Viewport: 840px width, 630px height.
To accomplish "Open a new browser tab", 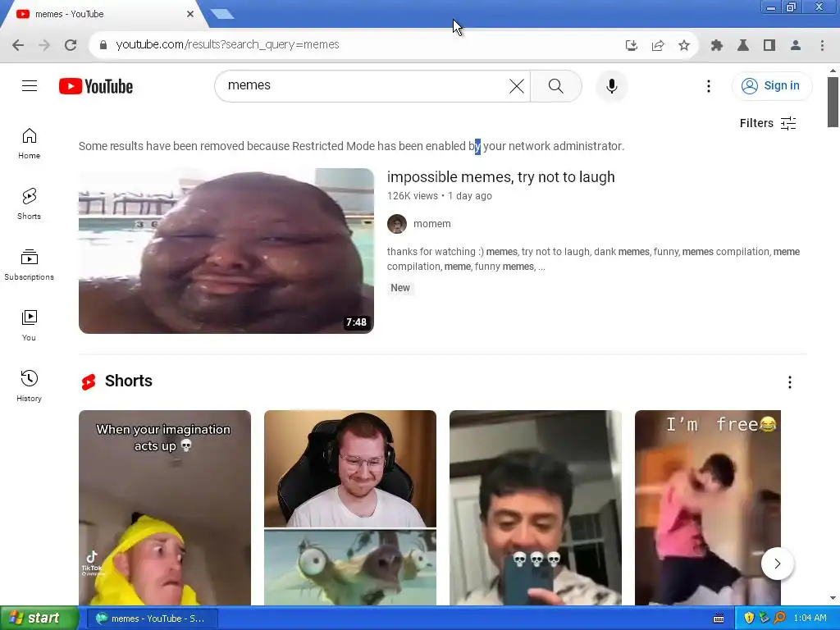I will point(222,15).
